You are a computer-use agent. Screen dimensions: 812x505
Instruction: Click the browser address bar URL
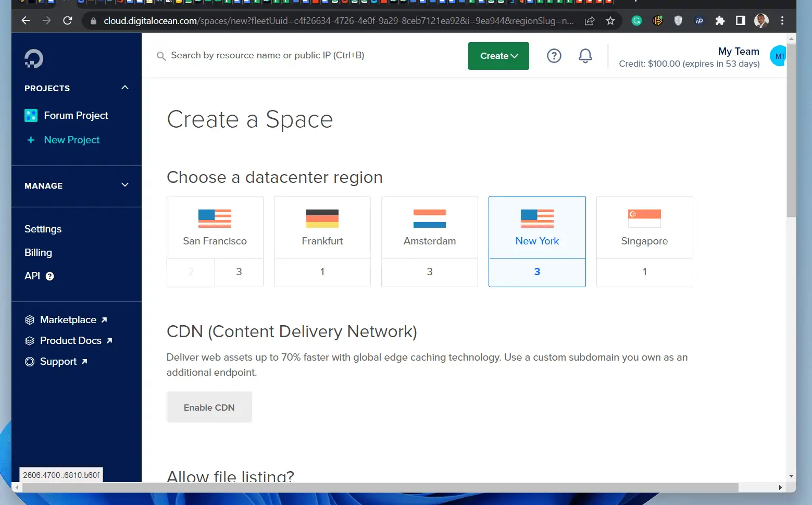[339, 21]
